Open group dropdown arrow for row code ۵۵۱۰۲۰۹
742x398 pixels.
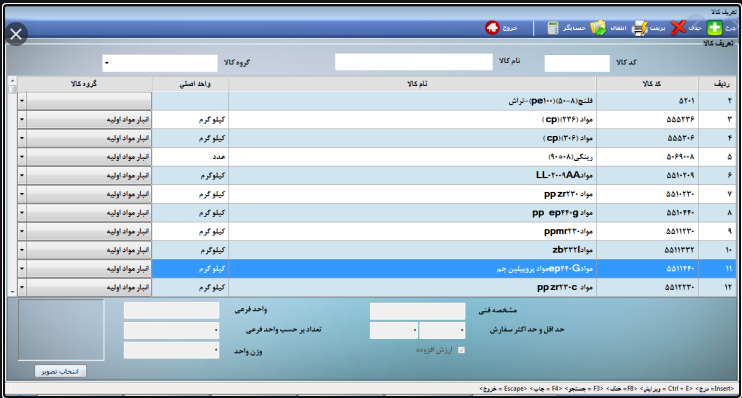click(22, 176)
